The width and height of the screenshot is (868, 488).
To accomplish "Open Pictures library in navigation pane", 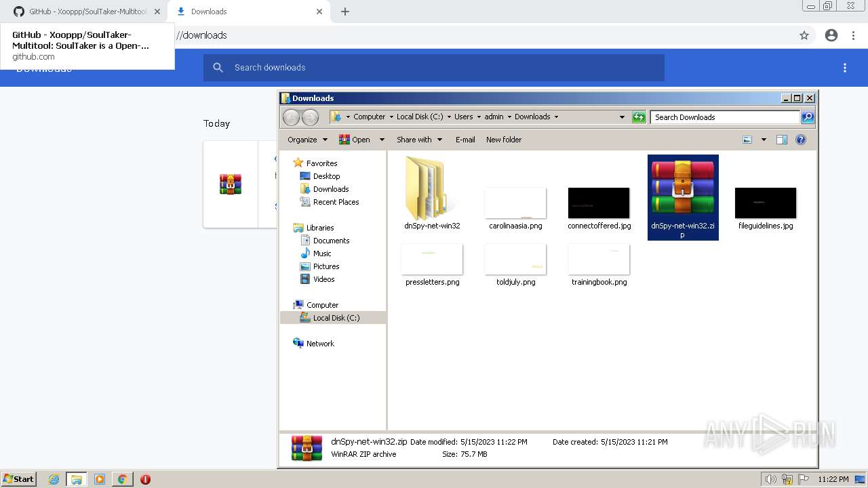I will pos(326,266).
